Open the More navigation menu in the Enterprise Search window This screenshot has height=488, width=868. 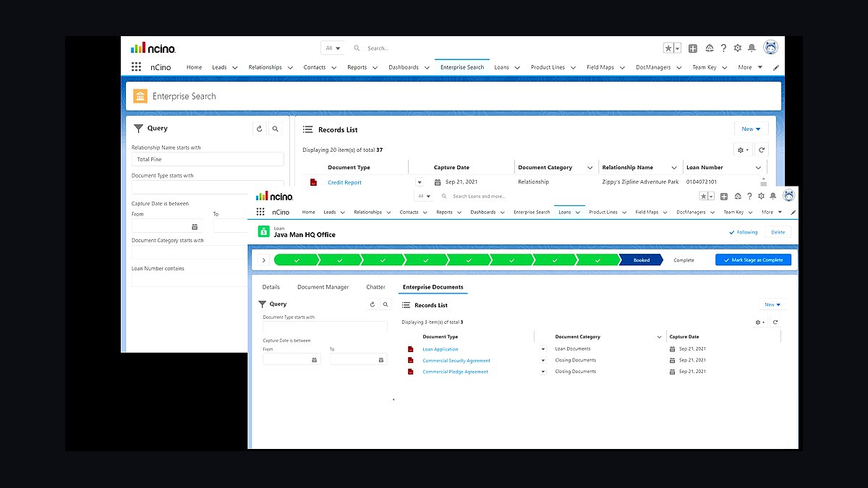coord(750,67)
